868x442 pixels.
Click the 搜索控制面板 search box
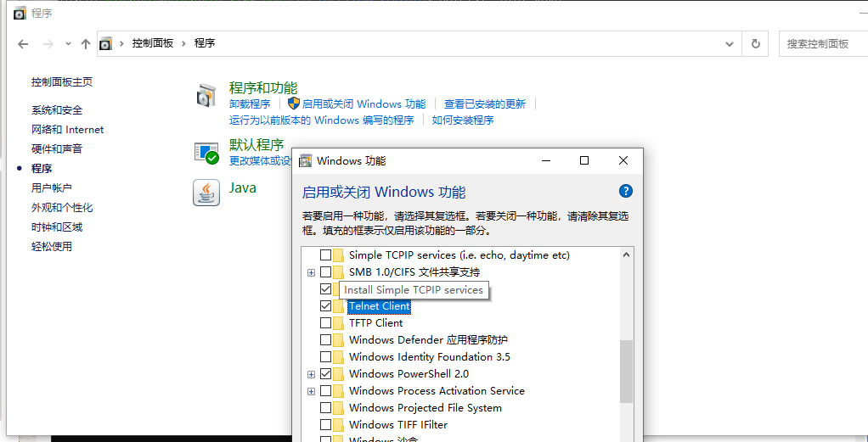(823, 44)
